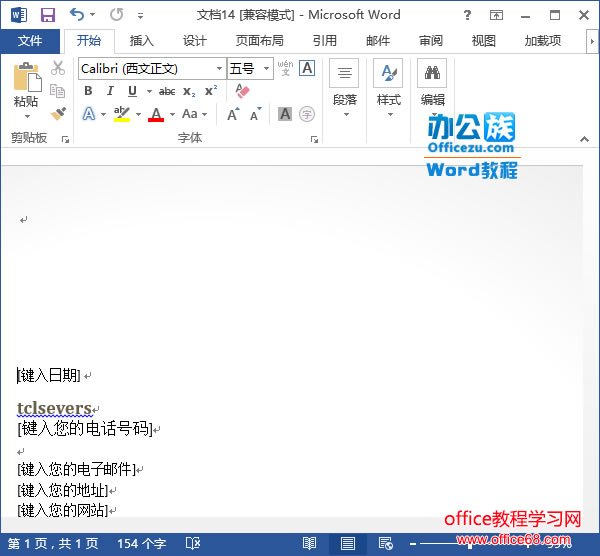Viewport: 600px width, 556px height.
Task: Open the 编辑 binoculars editing group
Action: (x=432, y=85)
